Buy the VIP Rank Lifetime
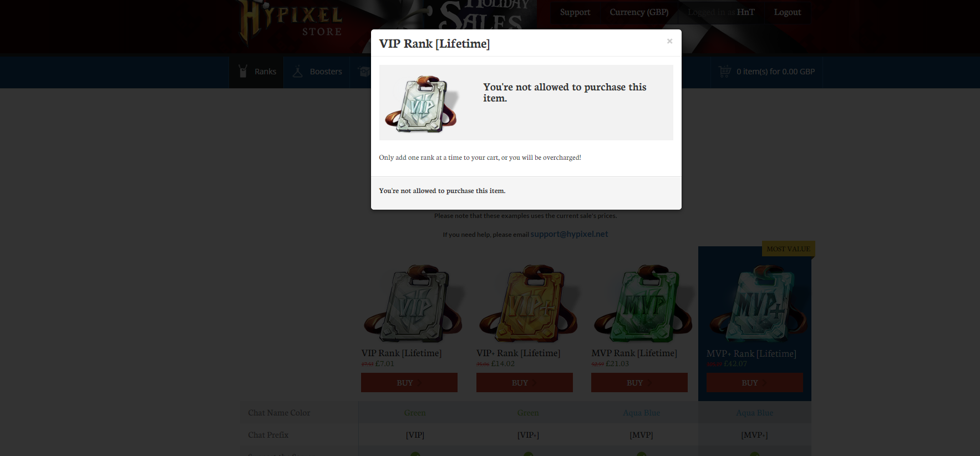Viewport: 980px width, 456px height. click(409, 383)
